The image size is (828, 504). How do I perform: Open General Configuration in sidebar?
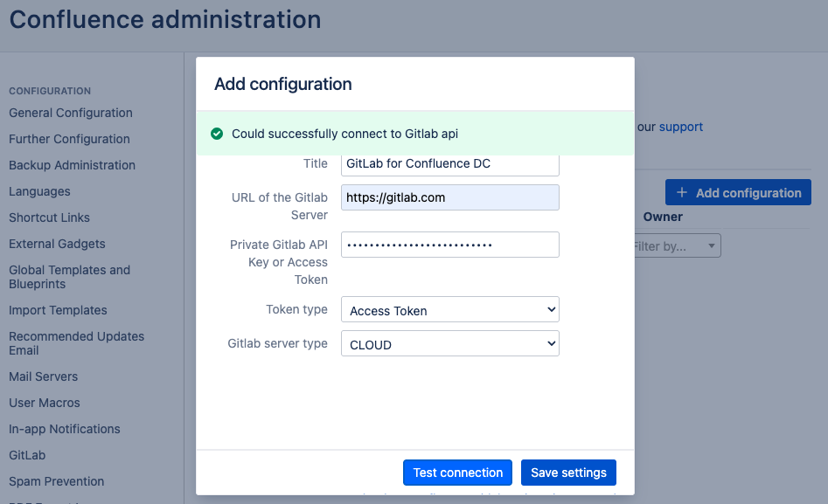click(x=71, y=113)
